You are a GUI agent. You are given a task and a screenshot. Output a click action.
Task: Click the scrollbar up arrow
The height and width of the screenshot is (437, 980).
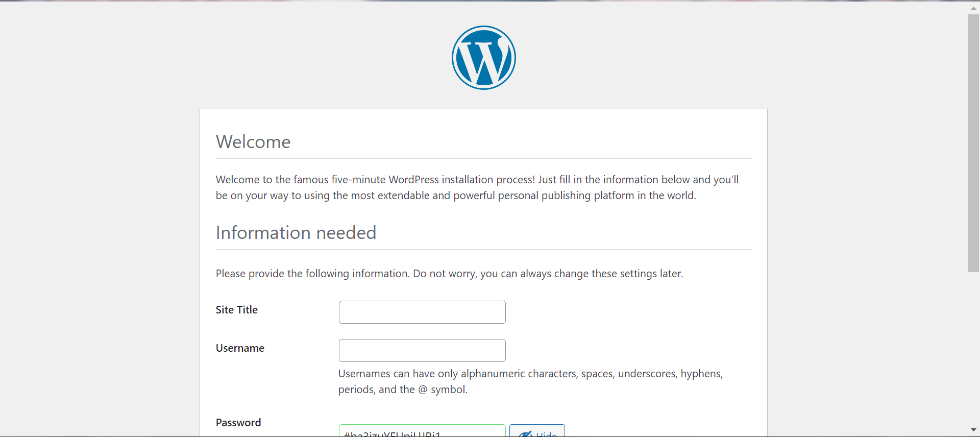tap(973, 8)
